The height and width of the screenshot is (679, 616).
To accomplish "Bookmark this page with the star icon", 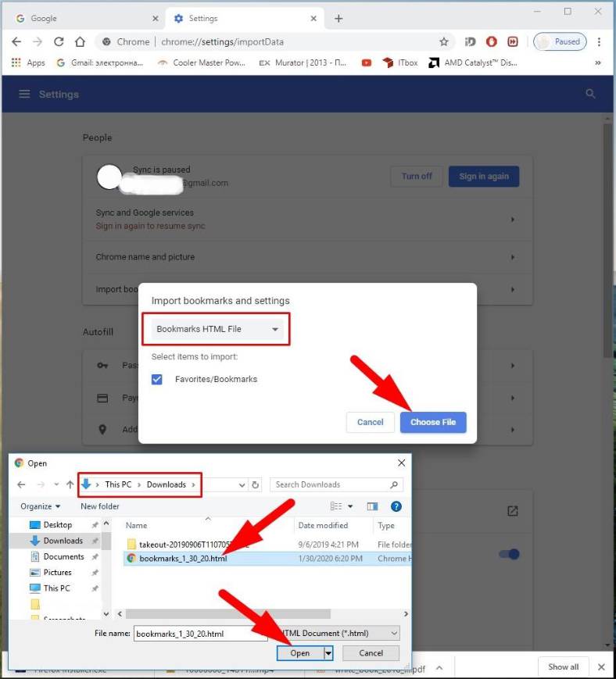I will pos(443,41).
